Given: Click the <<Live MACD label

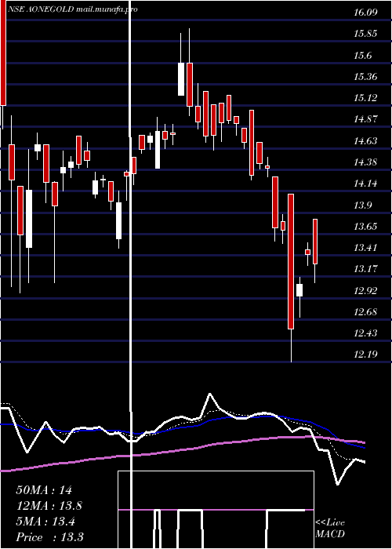Looking at the screenshot, I should pos(330,529).
